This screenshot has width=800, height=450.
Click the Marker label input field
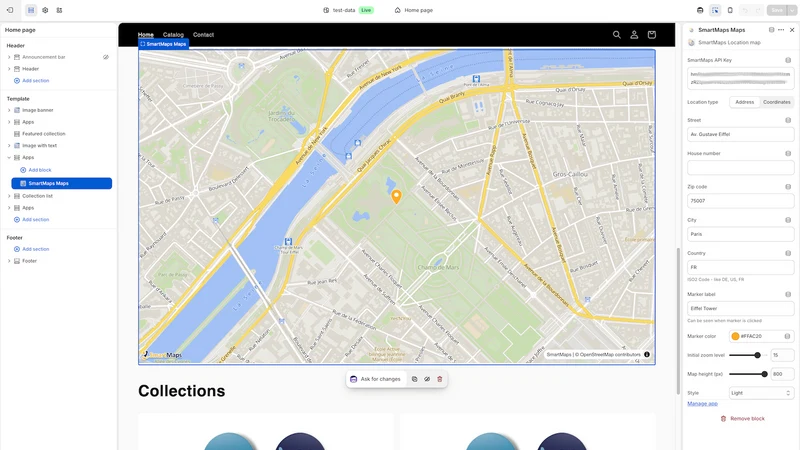tap(740, 308)
